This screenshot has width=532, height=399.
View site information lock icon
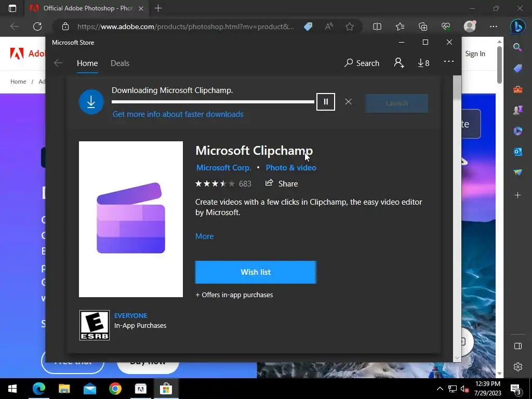(x=65, y=26)
